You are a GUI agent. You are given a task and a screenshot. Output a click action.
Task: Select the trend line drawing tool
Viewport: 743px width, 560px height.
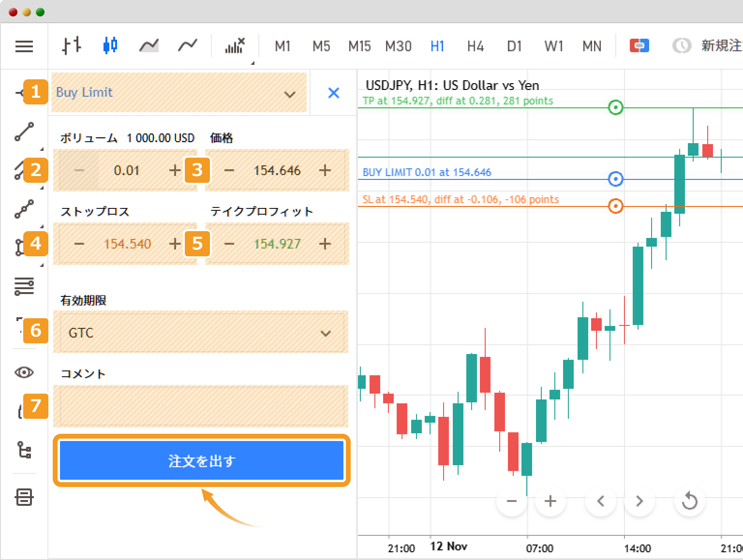(x=24, y=132)
